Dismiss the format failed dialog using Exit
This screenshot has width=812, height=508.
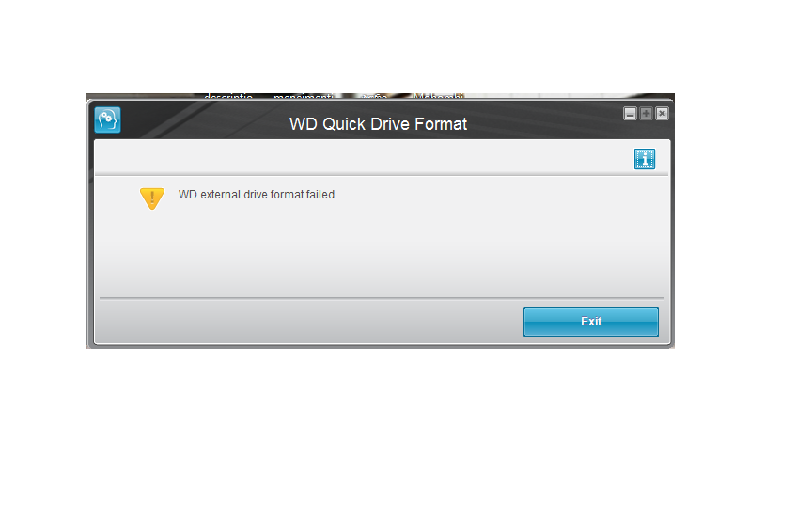pyautogui.click(x=591, y=322)
